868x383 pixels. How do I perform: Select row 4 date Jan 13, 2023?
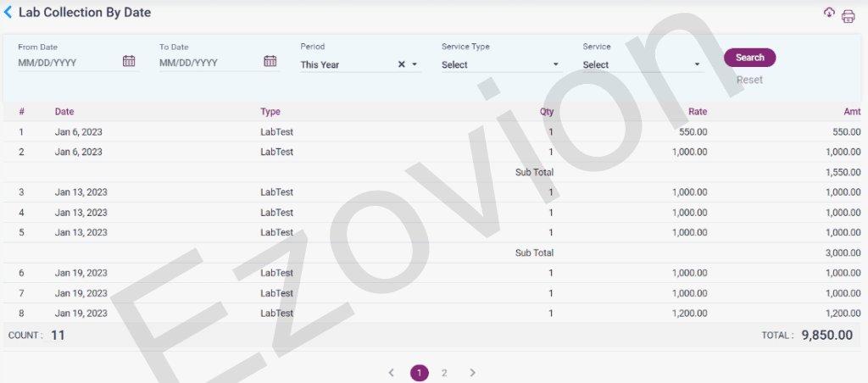(x=81, y=213)
